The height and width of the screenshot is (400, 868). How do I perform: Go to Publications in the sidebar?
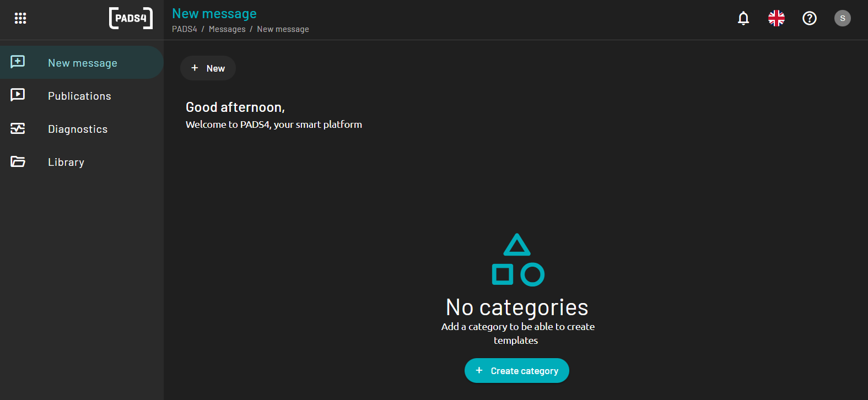point(82,96)
